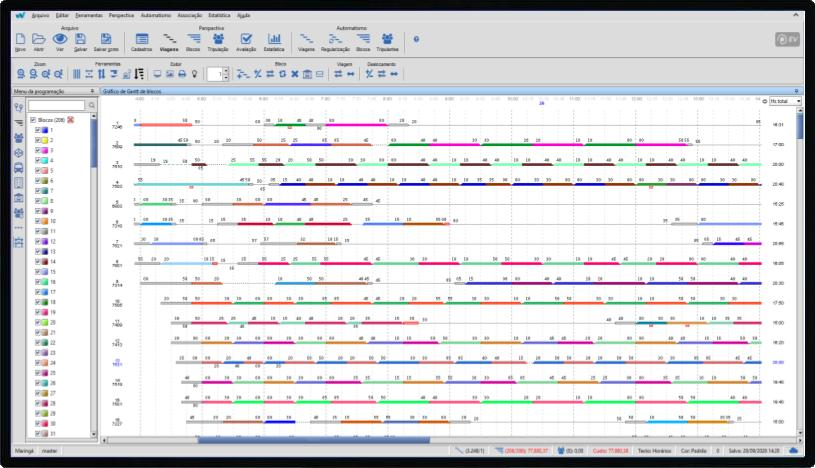Click the block list vertical scrollbar
815x468 pixels.
coord(94,276)
